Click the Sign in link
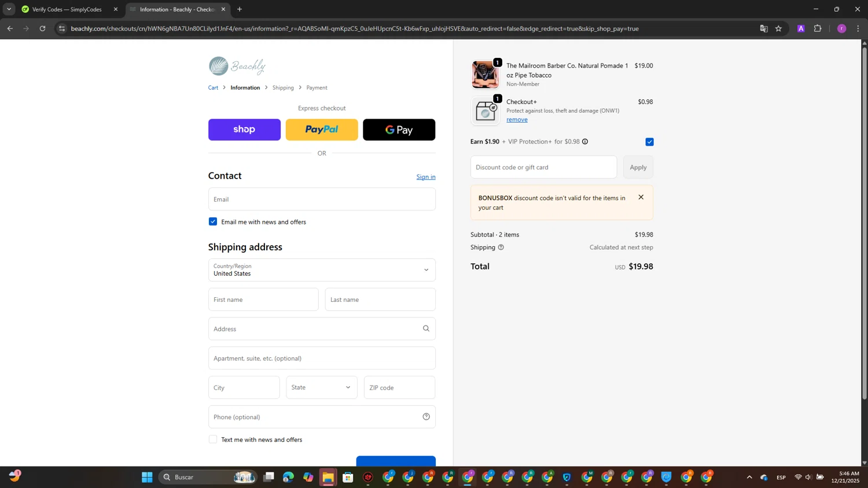Image resolution: width=868 pixels, height=488 pixels. point(426,177)
